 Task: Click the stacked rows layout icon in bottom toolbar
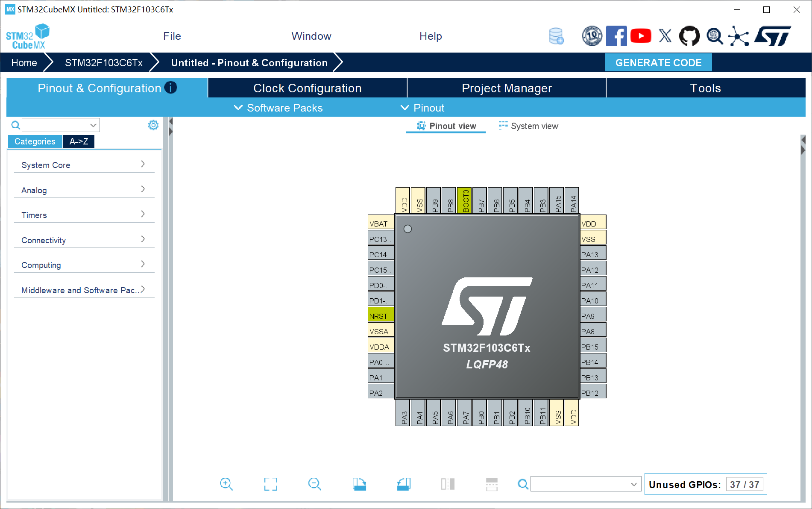click(492, 484)
